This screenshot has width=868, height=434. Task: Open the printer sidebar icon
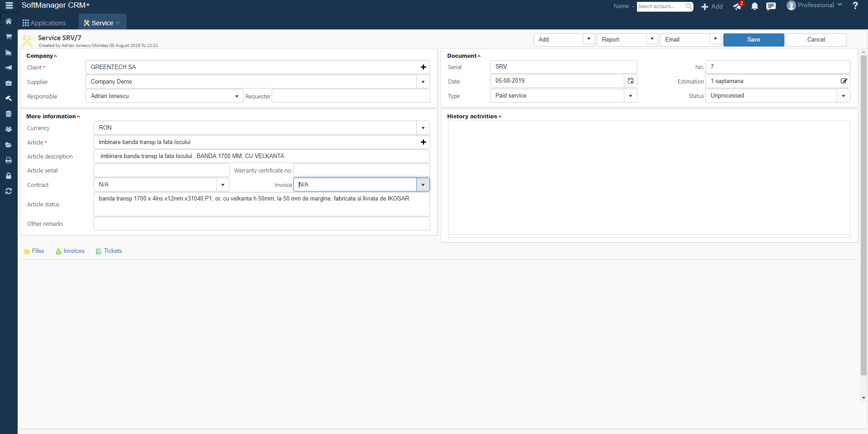9,160
